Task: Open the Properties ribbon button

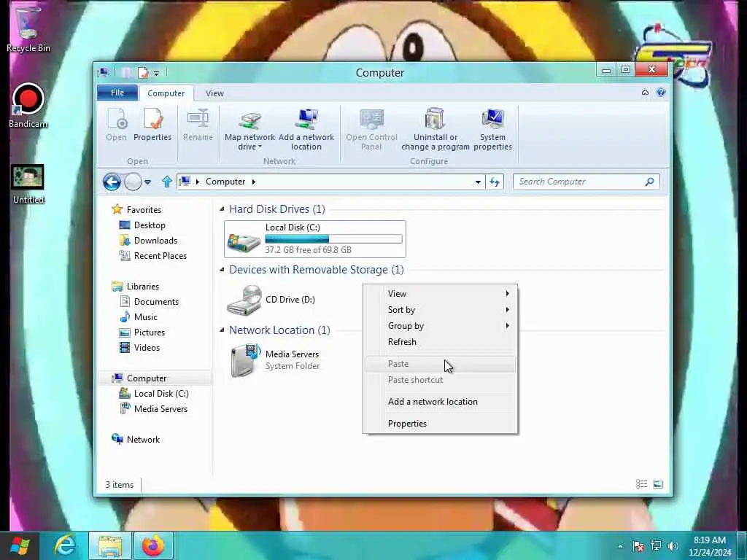Action: click(x=152, y=125)
